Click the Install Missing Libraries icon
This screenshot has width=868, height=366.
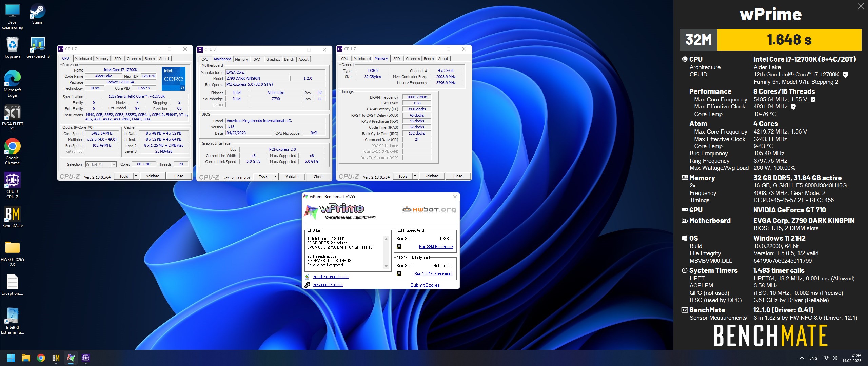(x=307, y=277)
